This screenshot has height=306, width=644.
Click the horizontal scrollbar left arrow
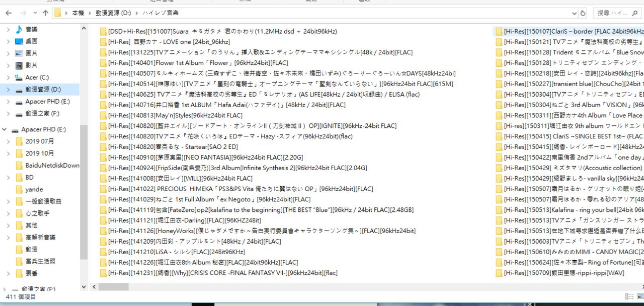click(x=93, y=287)
